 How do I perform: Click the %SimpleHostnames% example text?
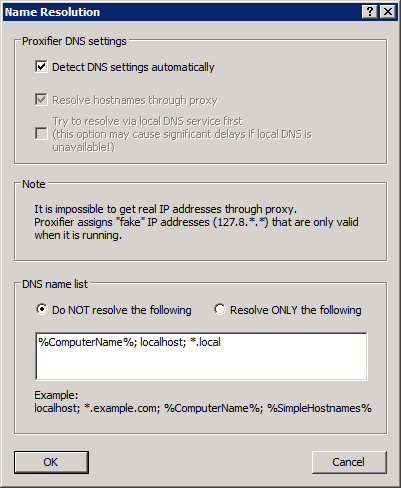[x=319, y=408]
